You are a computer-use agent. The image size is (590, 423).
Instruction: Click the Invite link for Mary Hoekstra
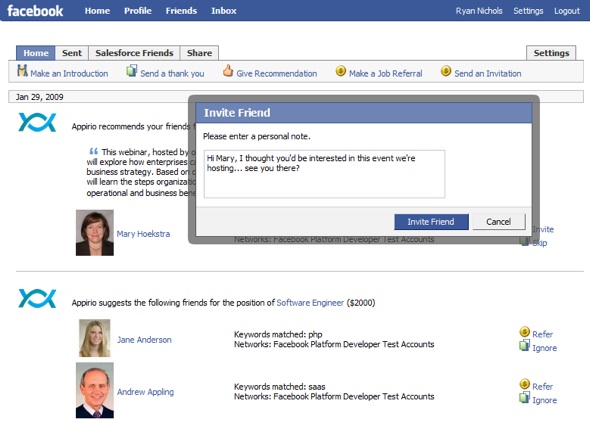(x=543, y=229)
